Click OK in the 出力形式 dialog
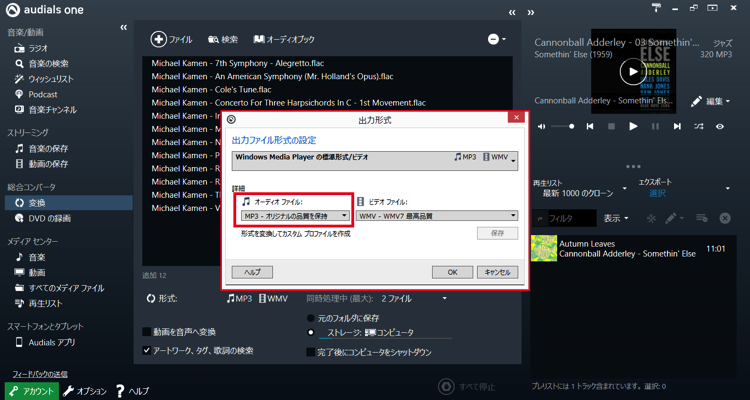 click(x=452, y=272)
